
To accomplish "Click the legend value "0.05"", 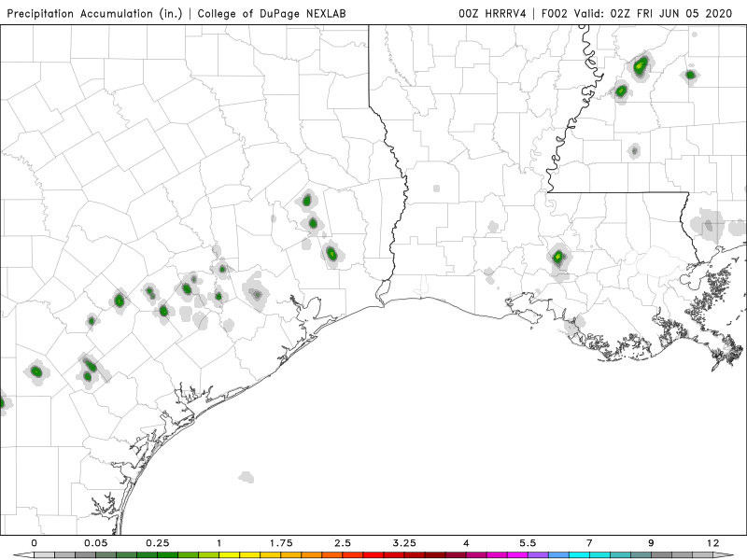I will pyautogui.click(x=96, y=543).
